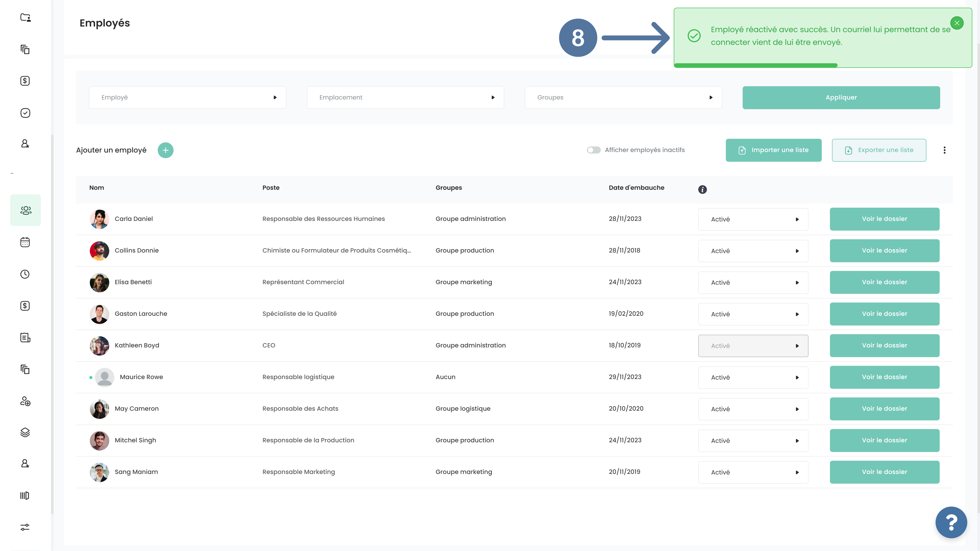Click the notification timer progress bar

click(756, 65)
